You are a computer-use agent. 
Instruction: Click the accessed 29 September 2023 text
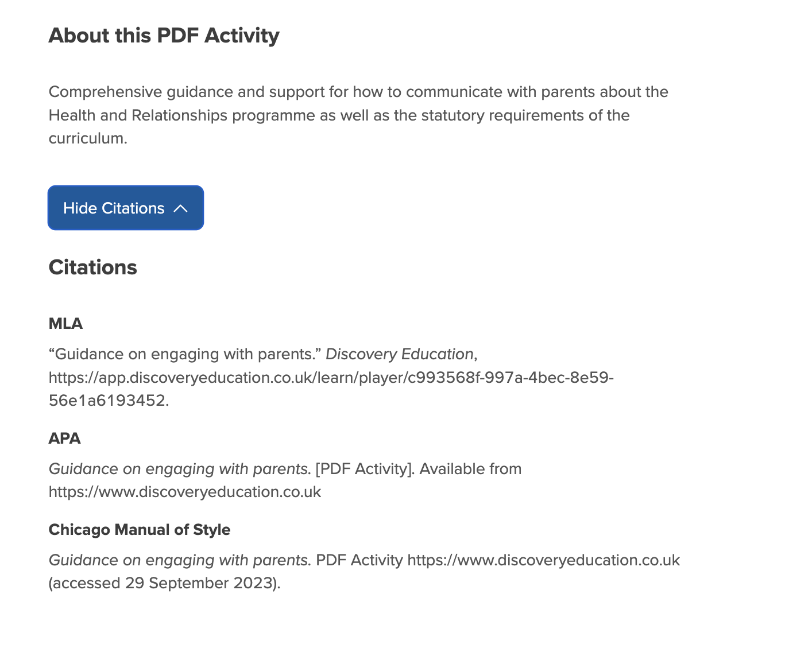pos(164,583)
